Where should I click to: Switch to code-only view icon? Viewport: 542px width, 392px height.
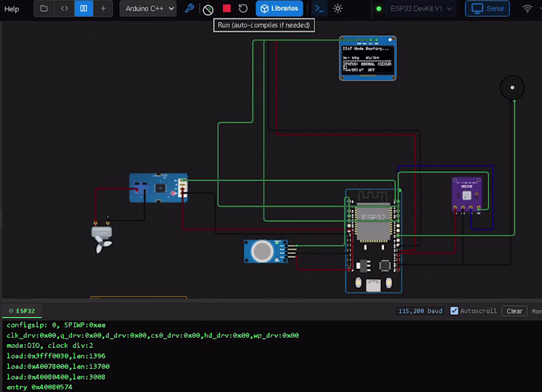pyautogui.click(x=64, y=9)
